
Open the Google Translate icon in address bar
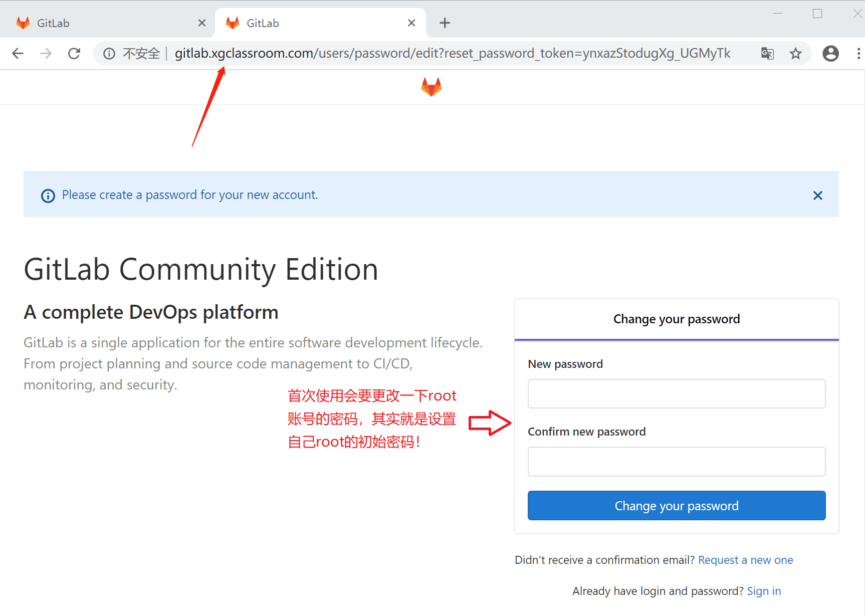[x=767, y=53]
